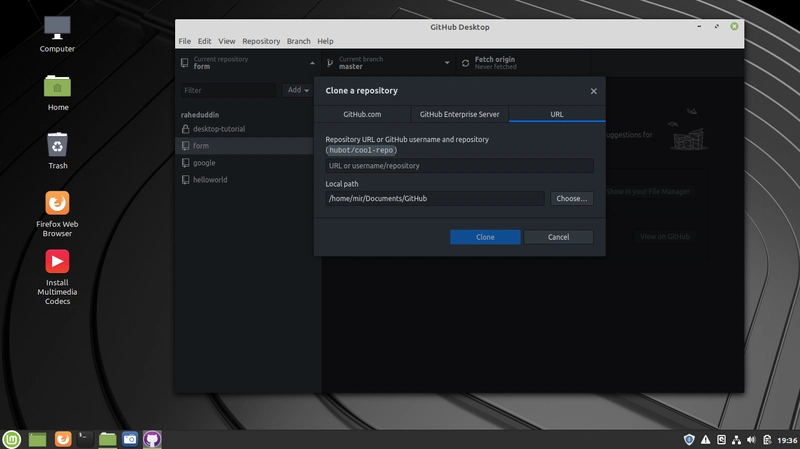
Task: Open the Linux Mint start menu
Action: pyautogui.click(x=12, y=439)
